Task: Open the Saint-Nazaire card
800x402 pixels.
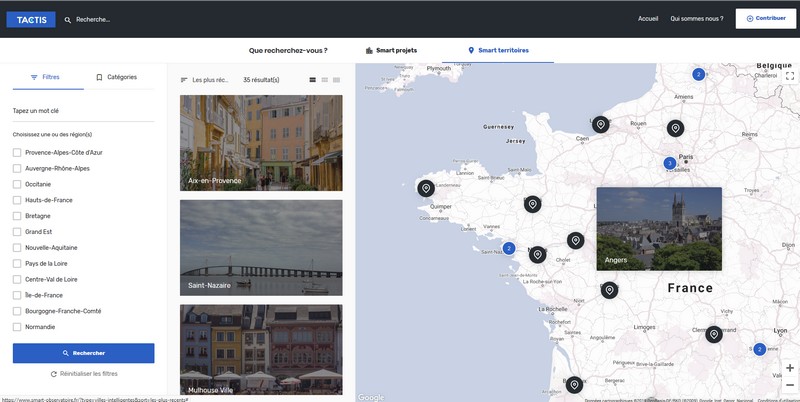Action: (x=261, y=248)
